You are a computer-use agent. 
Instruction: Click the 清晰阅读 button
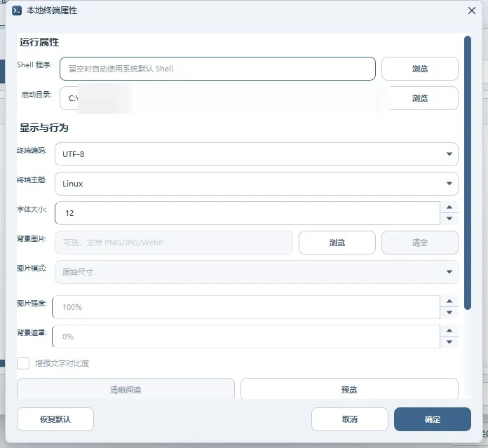point(126,389)
